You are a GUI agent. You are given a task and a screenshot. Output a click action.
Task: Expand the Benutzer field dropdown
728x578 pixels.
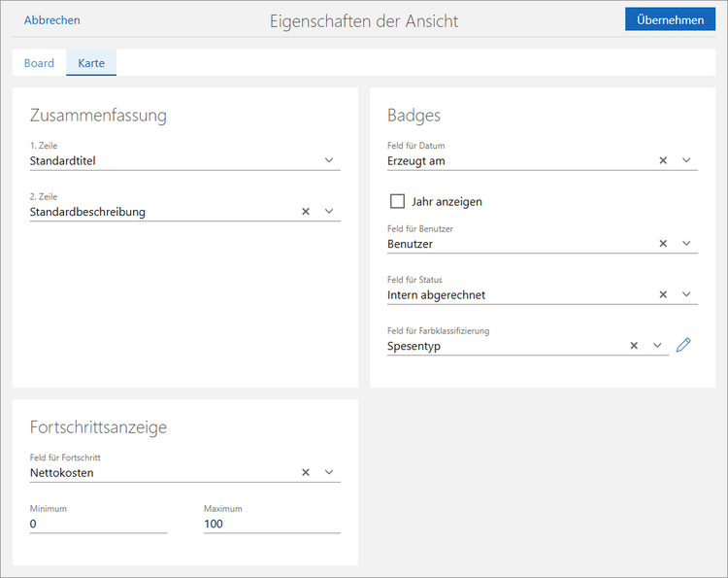point(686,244)
